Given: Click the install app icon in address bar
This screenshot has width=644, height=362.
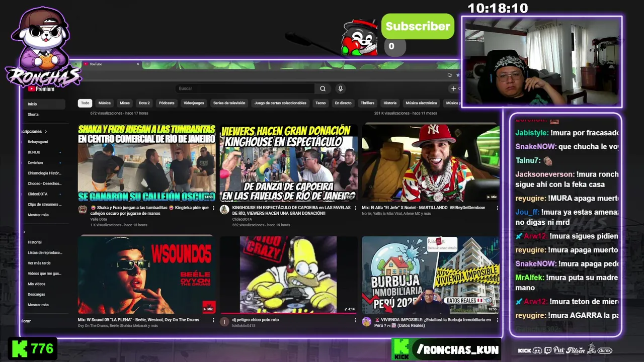Looking at the screenshot, I should click(450, 75).
